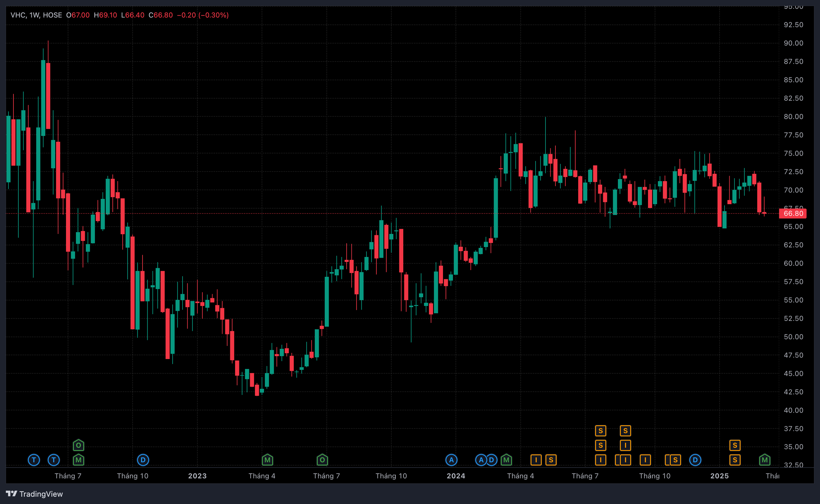Click the VHC, 1W, HOSE symbol legend
Image resolution: width=820 pixels, height=504 pixels.
pos(37,15)
